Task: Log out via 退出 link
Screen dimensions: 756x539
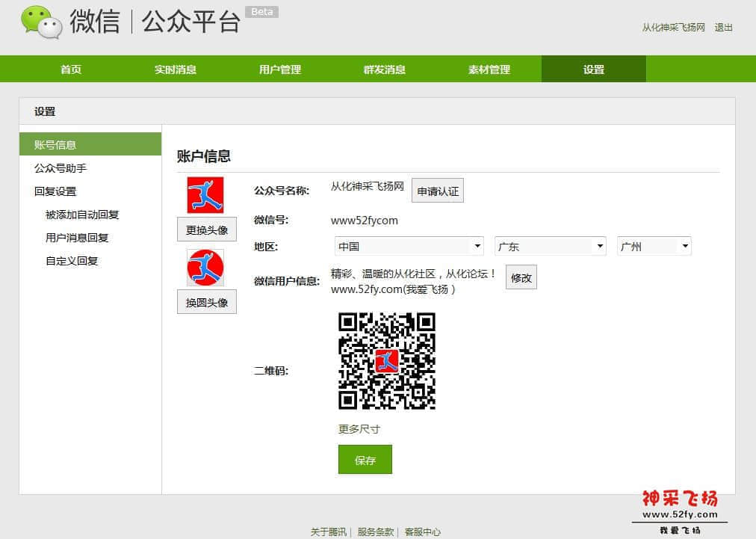Action: 723,28
